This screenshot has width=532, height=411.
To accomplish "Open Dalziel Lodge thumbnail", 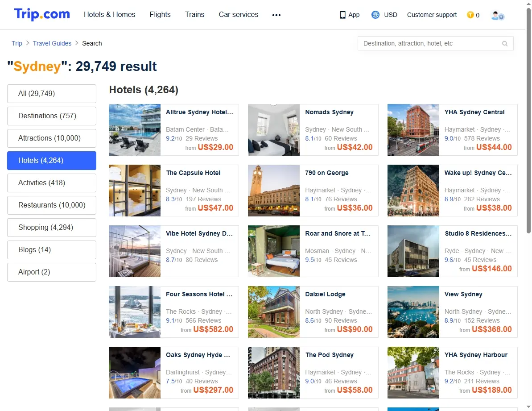I will point(274,312).
